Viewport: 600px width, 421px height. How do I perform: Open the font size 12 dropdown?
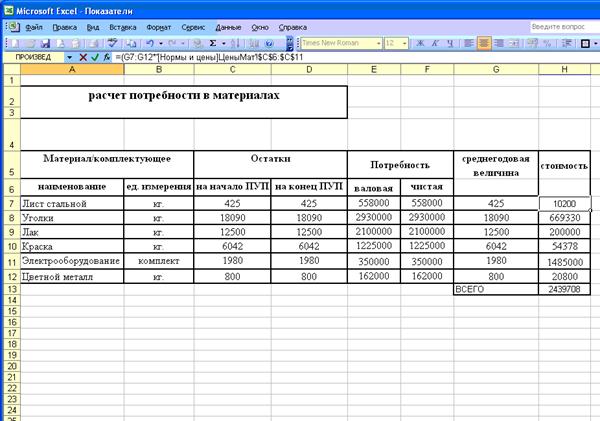(404, 43)
